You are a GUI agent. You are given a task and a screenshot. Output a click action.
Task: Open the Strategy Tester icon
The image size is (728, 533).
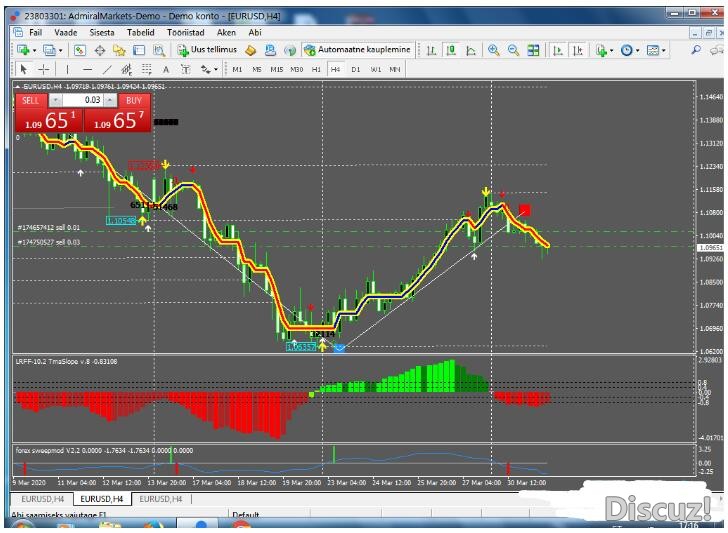[159, 50]
